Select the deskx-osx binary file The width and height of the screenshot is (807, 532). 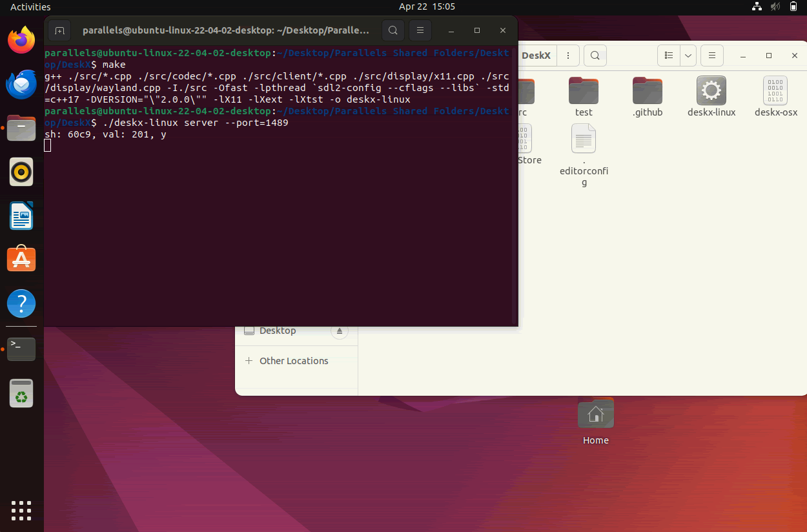click(x=775, y=97)
